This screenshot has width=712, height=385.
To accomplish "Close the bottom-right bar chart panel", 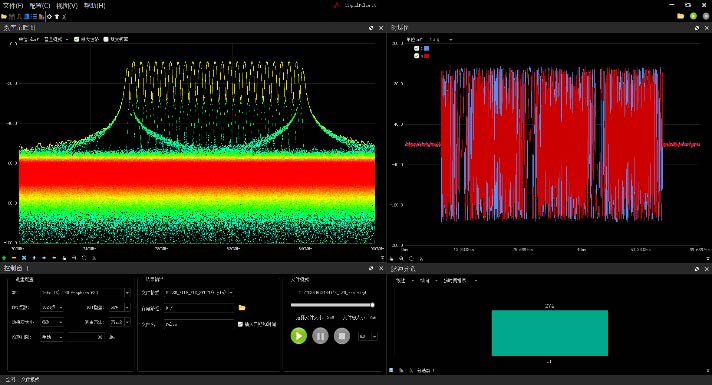I will (x=707, y=269).
